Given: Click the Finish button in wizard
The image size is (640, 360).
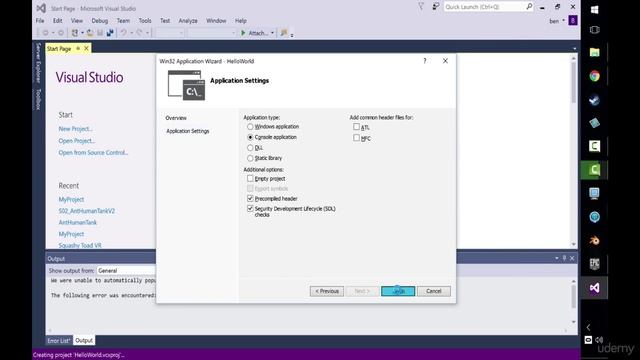Looking at the screenshot, I should coord(398,291).
